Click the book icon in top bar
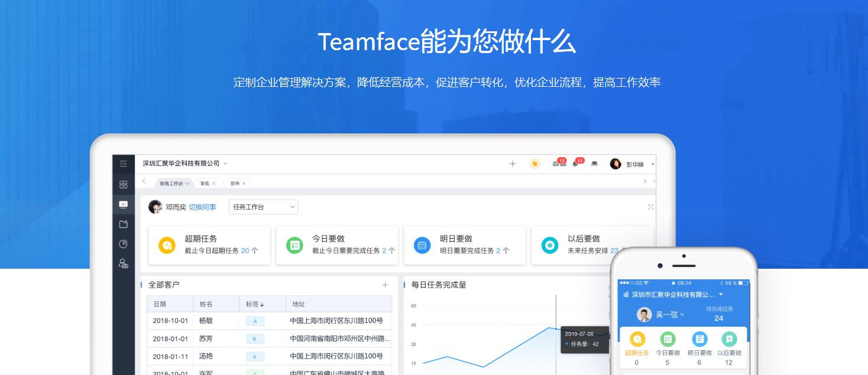 [x=594, y=164]
